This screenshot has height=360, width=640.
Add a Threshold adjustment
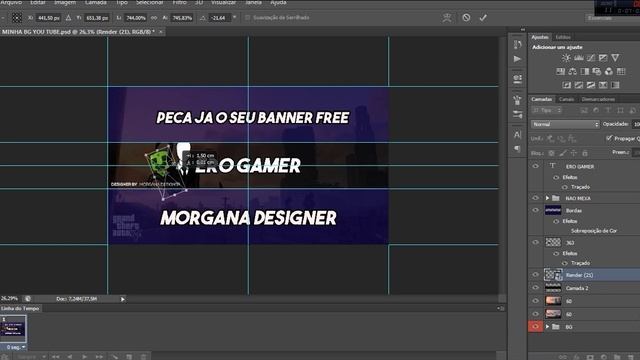pos(591,85)
